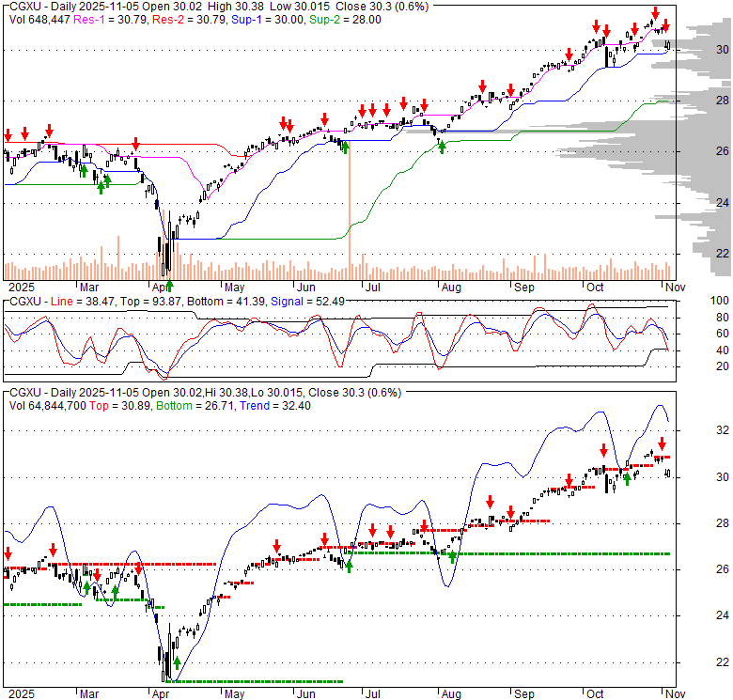Click the green up arrow in late June, top chart
This screenshot has width=733, height=700.
[x=345, y=147]
